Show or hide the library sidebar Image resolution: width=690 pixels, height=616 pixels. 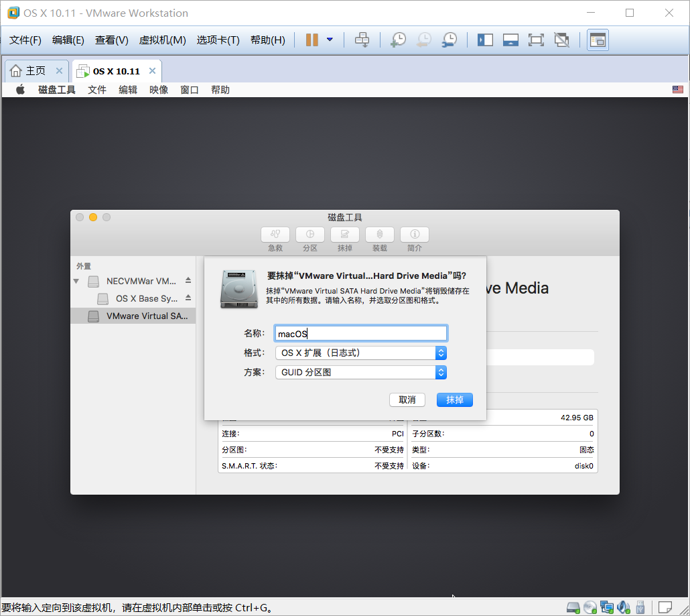pos(486,40)
